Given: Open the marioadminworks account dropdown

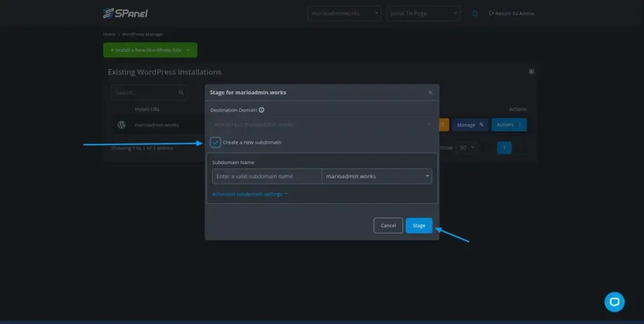Looking at the screenshot, I should pos(344,14).
